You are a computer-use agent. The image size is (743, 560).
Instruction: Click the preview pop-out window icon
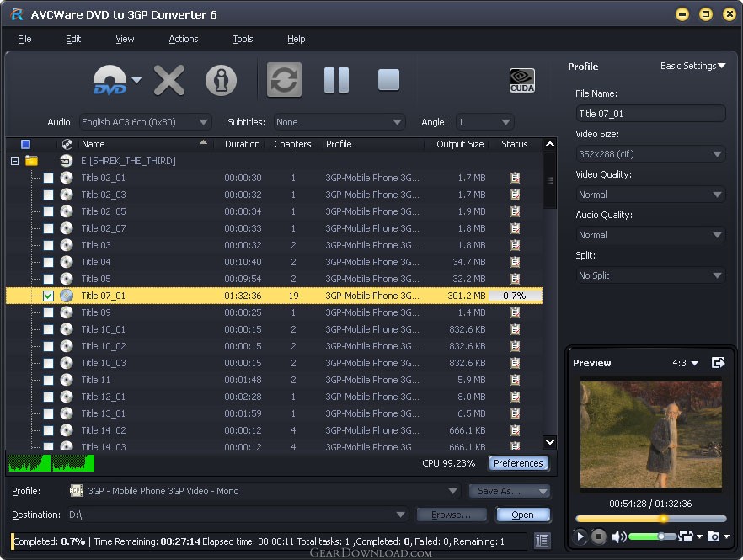(719, 362)
